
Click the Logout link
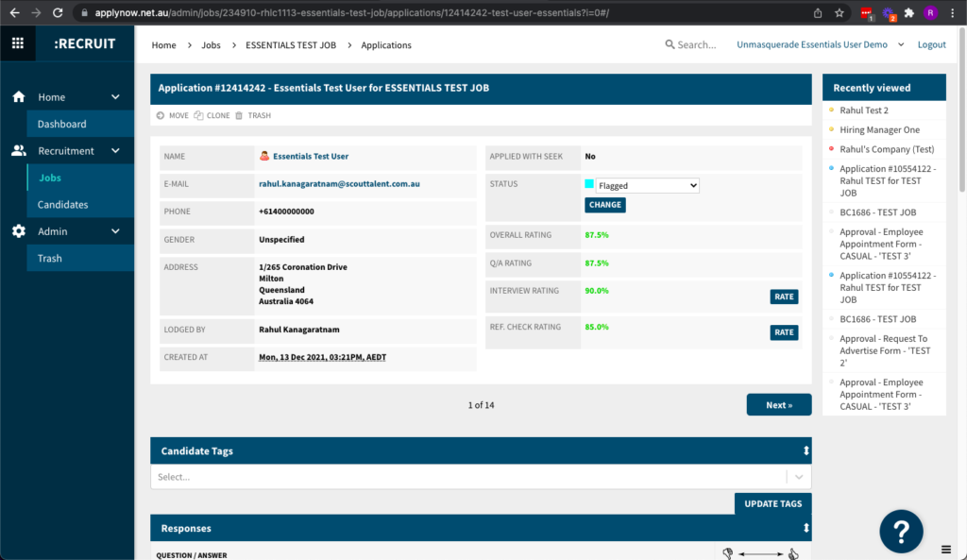tap(931, 44)
